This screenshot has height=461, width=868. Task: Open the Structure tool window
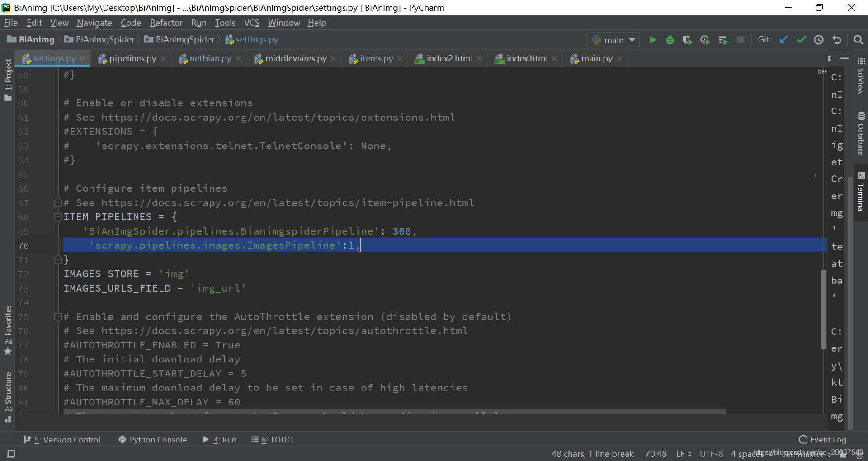(x=8, y=397)
